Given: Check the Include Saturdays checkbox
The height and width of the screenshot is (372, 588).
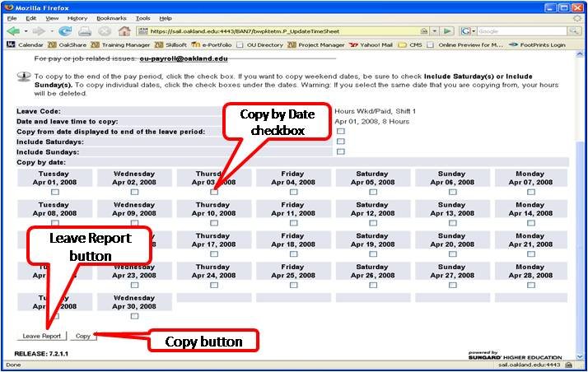Looking at the screenshot, I should 340,141.
